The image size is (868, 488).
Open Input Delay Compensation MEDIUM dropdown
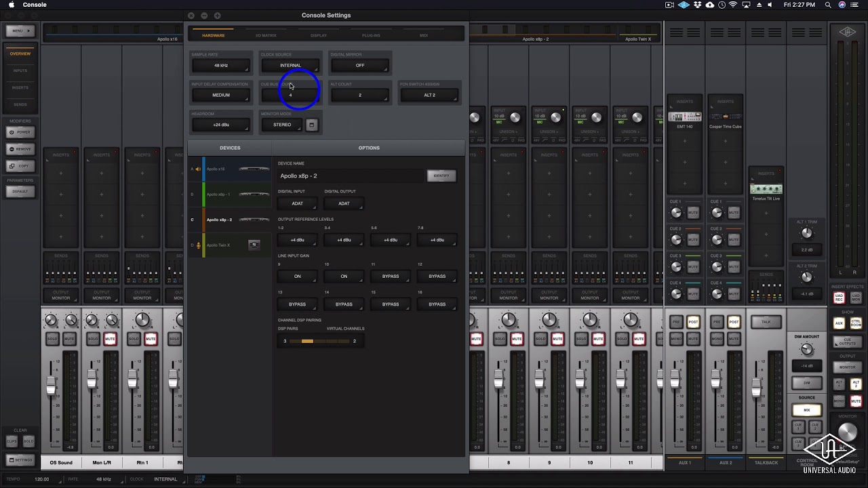(221, 96)
